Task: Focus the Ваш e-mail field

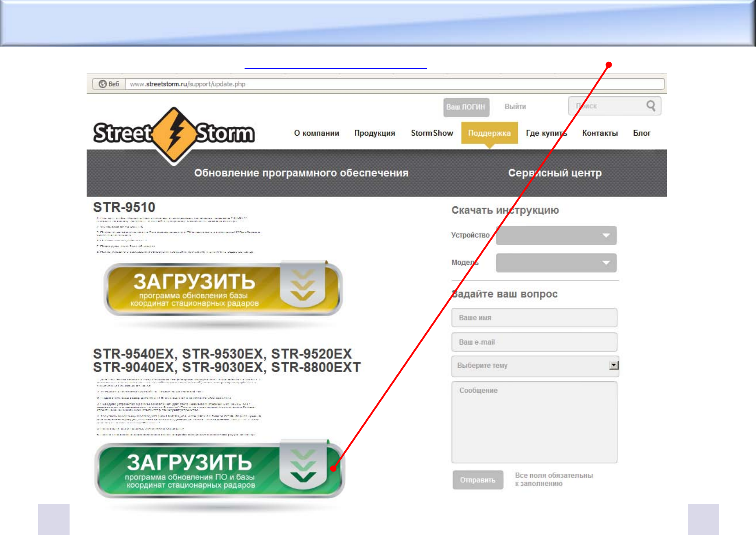Action: [x=534, y=342]
